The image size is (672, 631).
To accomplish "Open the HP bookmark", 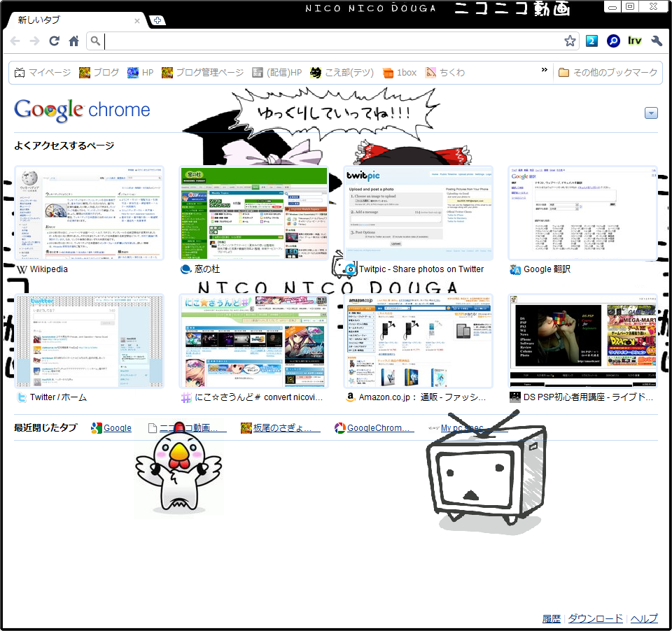I will [x=141, y=72].
